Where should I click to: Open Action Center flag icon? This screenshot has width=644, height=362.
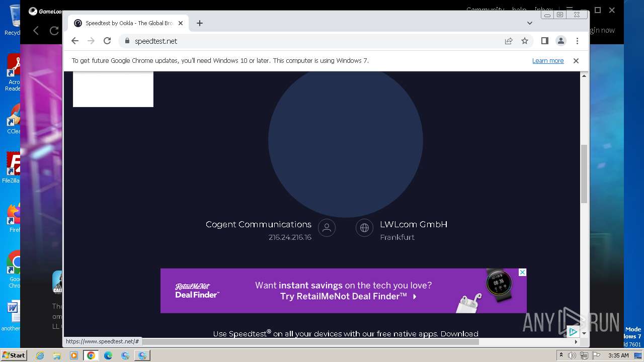pyautogui.click(x=595, y=355)
